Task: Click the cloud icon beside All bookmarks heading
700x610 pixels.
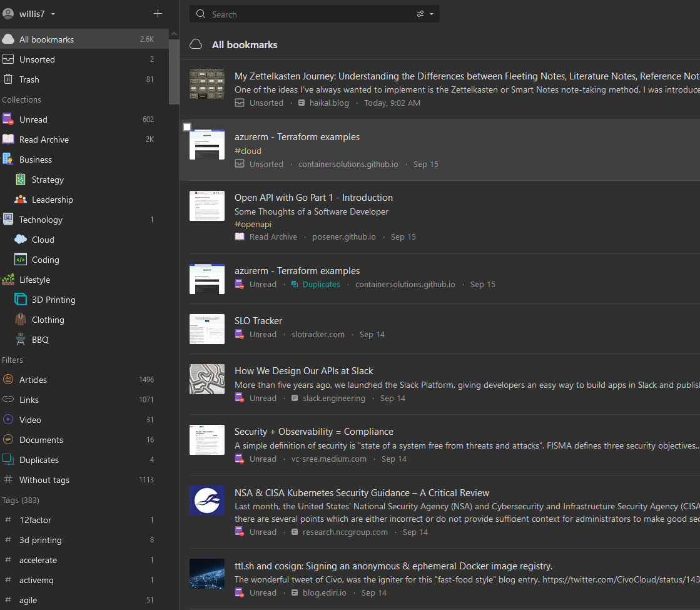Action: pyautogui.click(x=196, y=44)
